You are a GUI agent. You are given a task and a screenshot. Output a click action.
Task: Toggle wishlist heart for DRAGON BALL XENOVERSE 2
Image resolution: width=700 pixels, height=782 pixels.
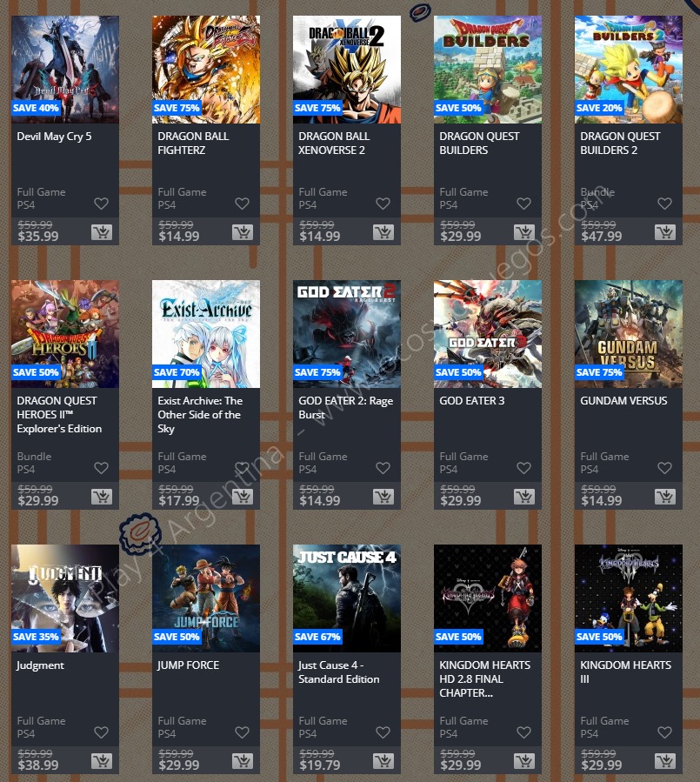tap(383, 204)
